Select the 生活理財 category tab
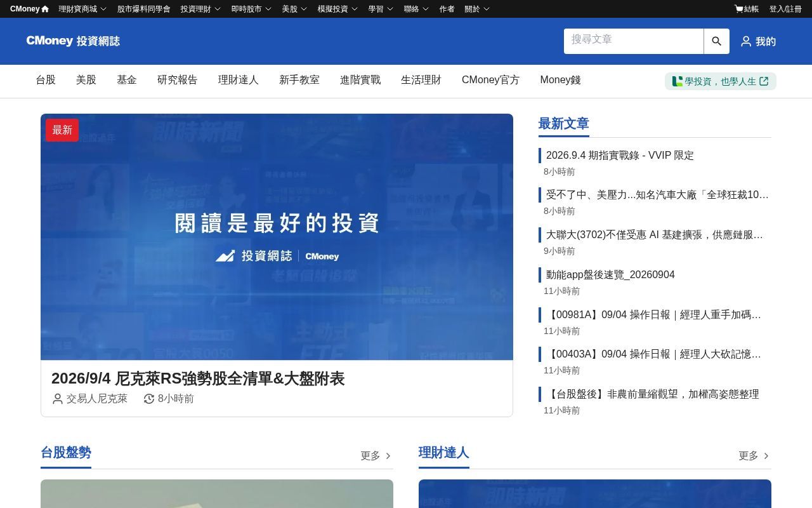Image resolution: width=812 pixels, height=508 pixels. tap(421, 80)
